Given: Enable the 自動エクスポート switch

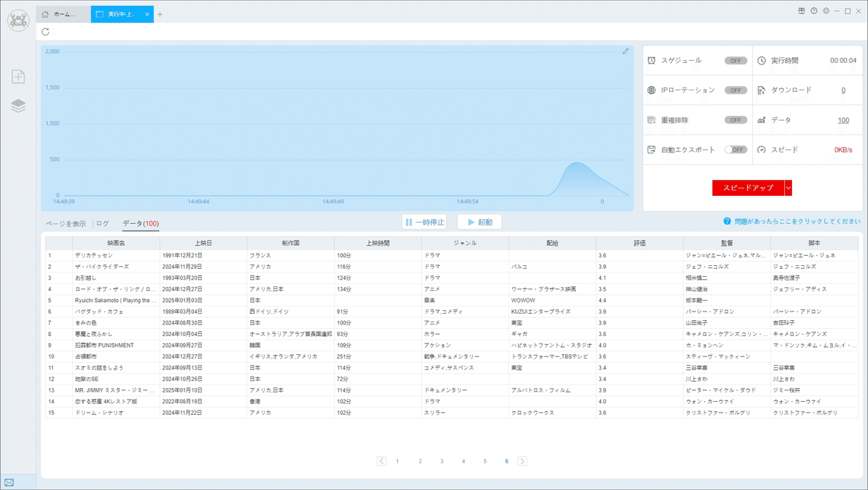Looking at the screenshot, I should (x=736, y=150).
